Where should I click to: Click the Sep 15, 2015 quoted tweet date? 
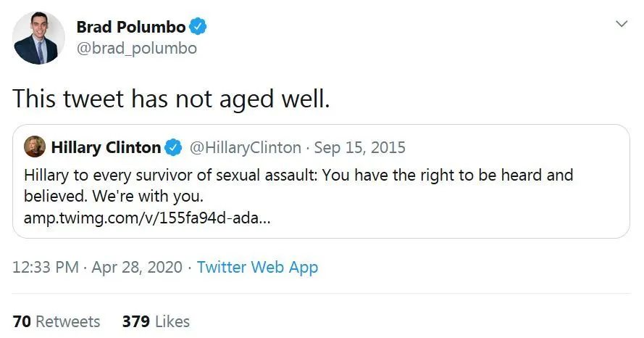click(361, 148)
